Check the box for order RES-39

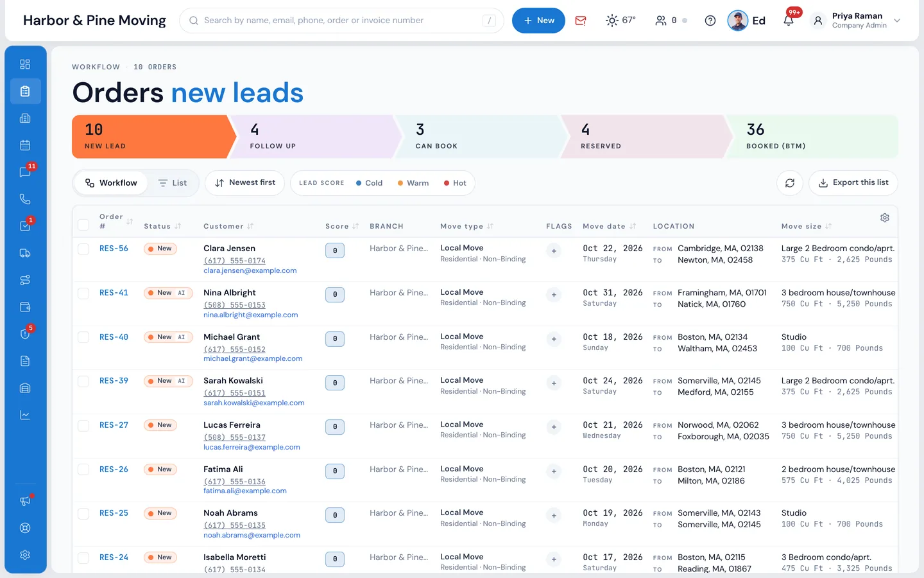[x=83, y=381]
